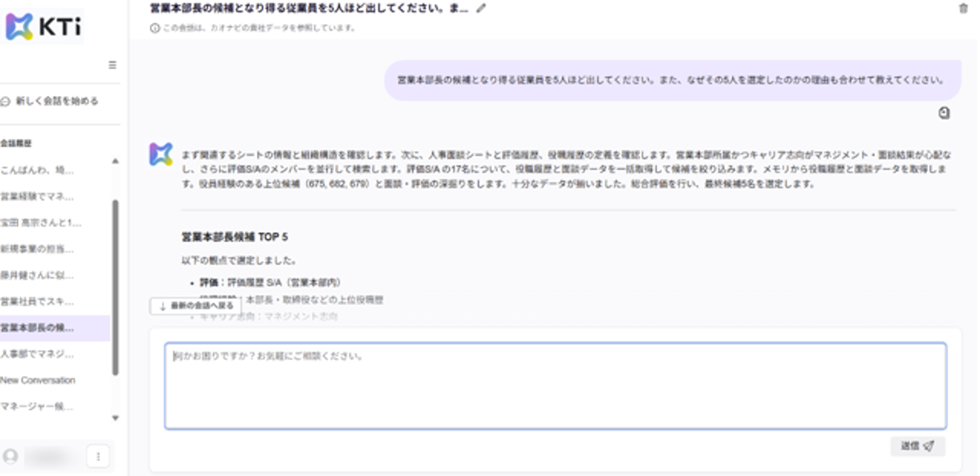
Task: Click the send button
Action: [918, 446]
